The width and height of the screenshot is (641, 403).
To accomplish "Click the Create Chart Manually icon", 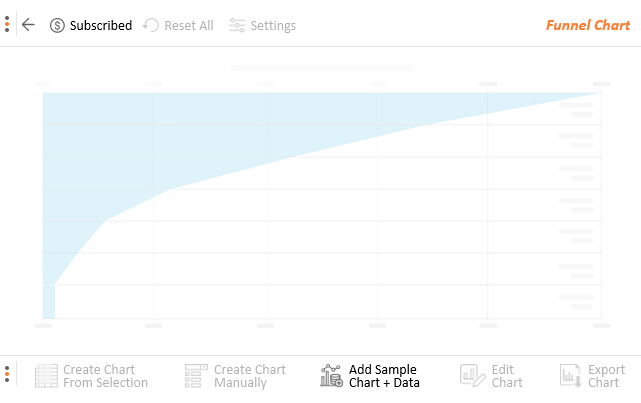I will (x=196, y=376).
